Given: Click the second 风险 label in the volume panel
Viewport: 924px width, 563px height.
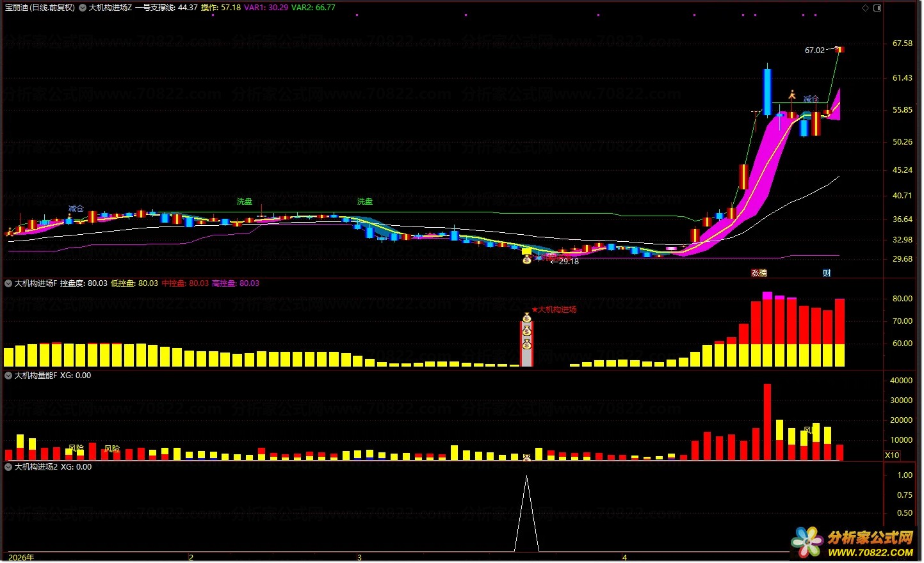Looking at the screenshot, I should (x=112, y=448).
